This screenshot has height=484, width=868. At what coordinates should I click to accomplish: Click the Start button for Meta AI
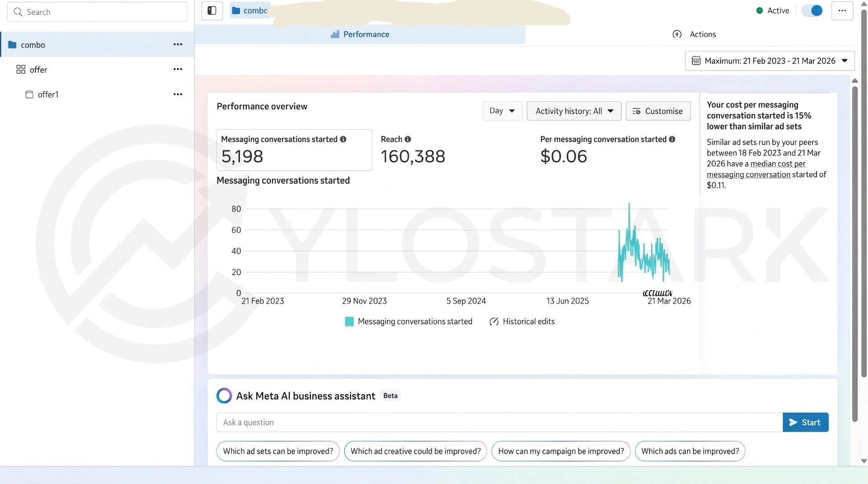[x=805, y=422]
